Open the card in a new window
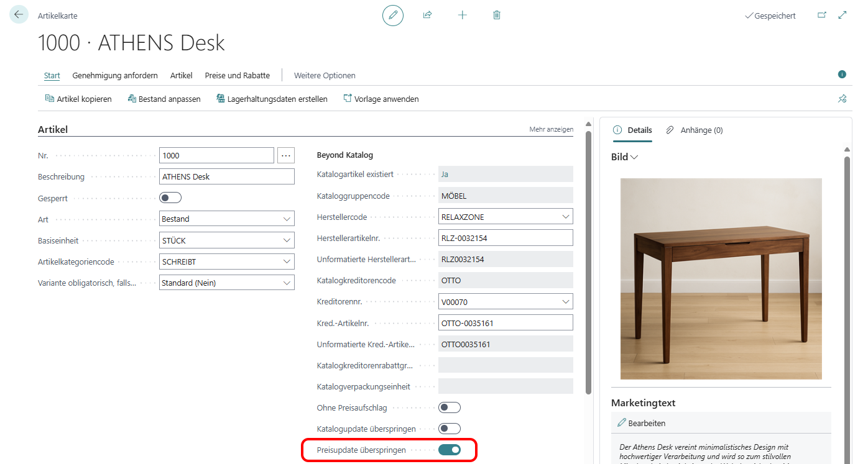The height and width of the screenshot is (464, 868). [x=822, y=16]
